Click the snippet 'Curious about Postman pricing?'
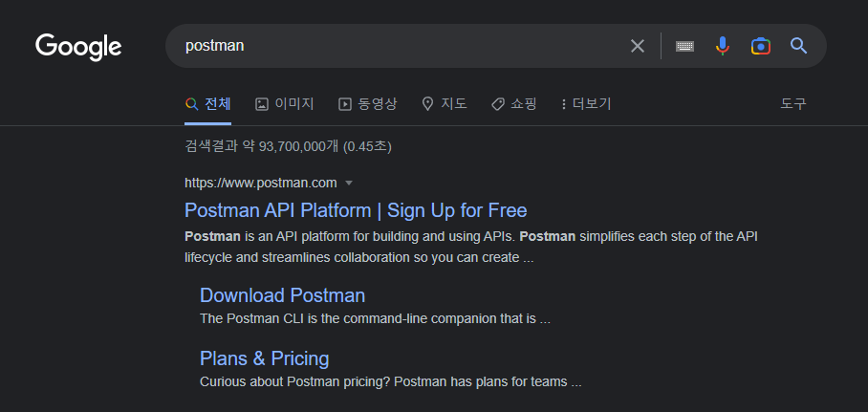 390,382
